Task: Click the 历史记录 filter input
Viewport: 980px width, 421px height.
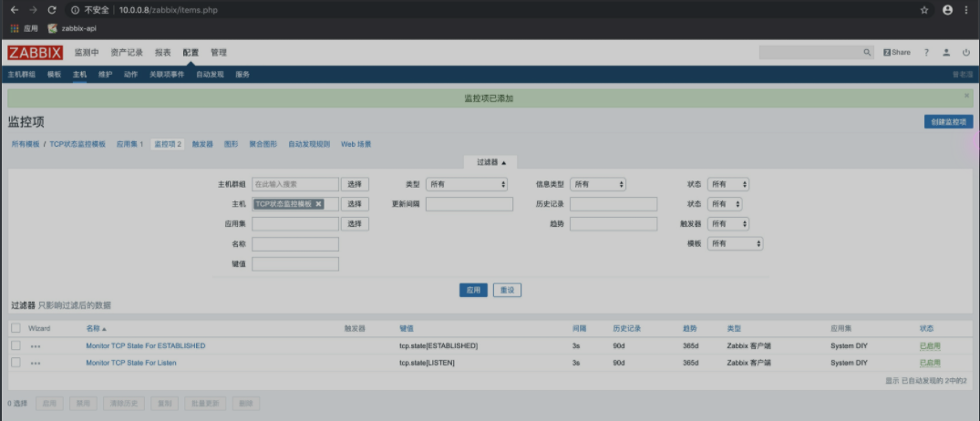Action: 614,203
